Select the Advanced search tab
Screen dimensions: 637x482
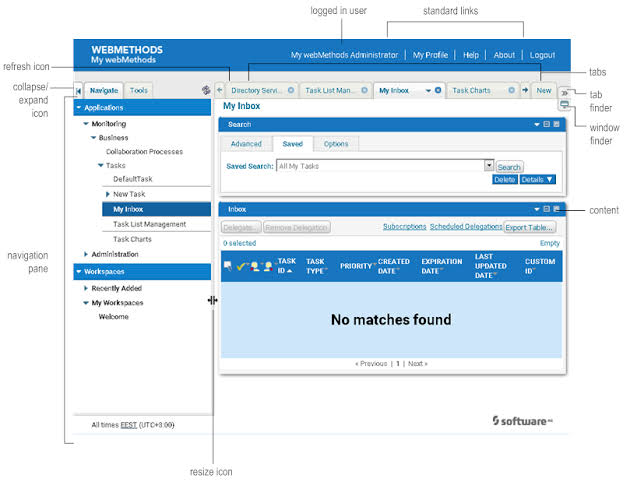(x=246, y=144)
